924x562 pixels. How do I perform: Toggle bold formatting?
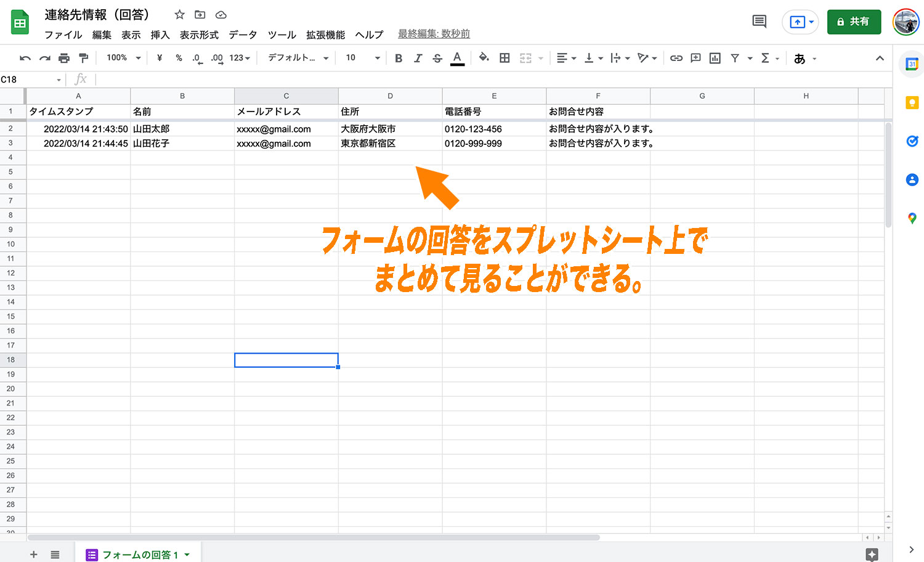(x=399, y=58)
